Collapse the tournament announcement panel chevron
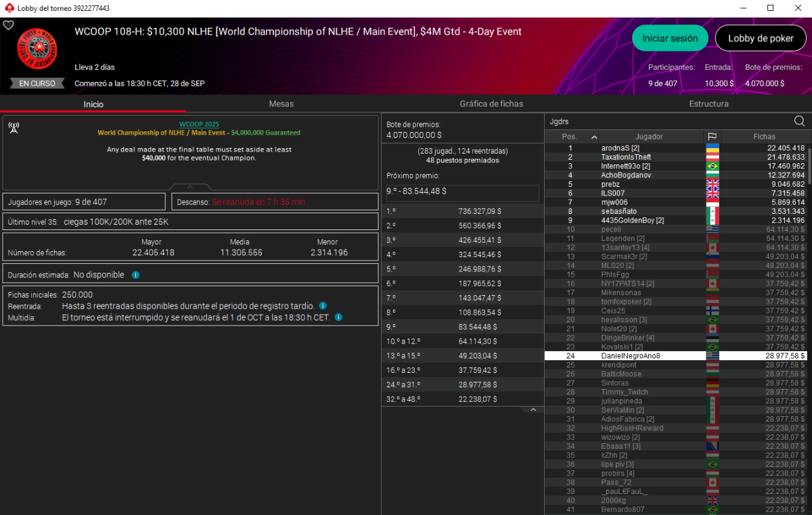The height and width of the screenshot is (515, 812). click(x=190, y=187)
